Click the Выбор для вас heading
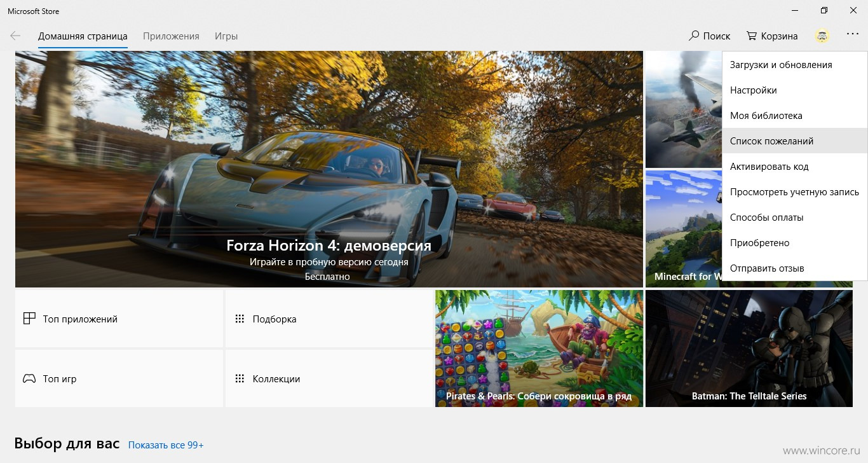This screenshot has height=463, width=868. click(67, 443)
